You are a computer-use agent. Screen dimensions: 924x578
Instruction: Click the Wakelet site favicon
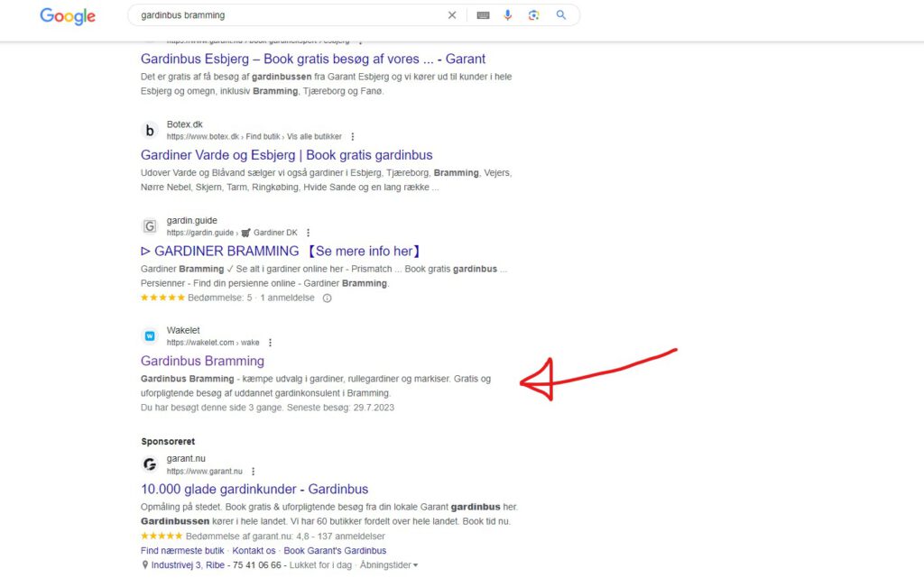click(150, 336)
